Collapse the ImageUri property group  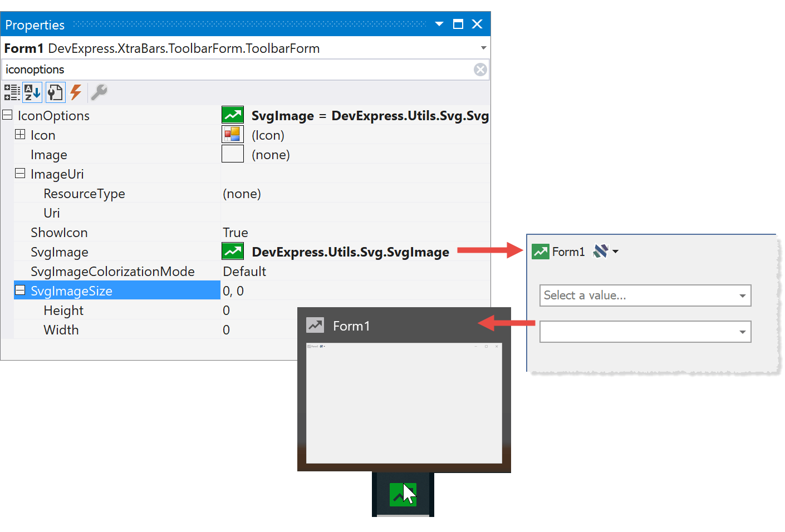pos(20,174)
